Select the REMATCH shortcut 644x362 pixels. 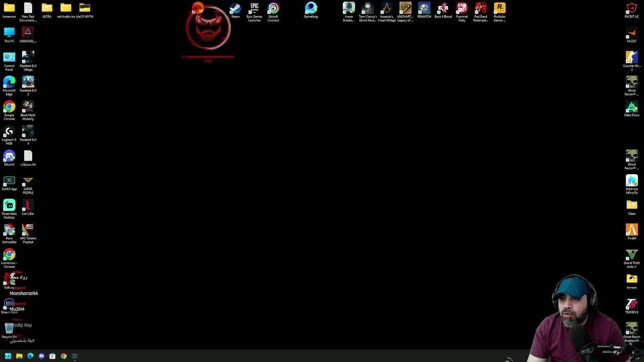click(424, 11)
